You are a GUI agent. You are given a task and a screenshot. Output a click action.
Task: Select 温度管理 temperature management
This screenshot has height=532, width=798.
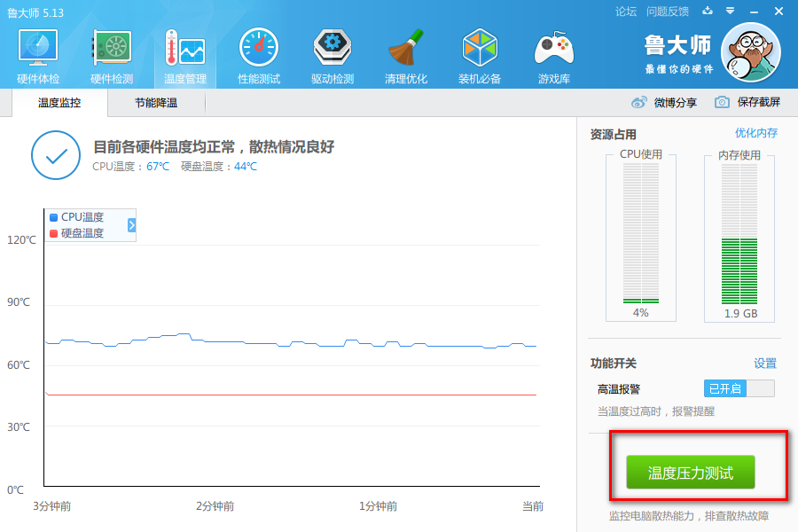pyautogui.click(x=185, y=56)
